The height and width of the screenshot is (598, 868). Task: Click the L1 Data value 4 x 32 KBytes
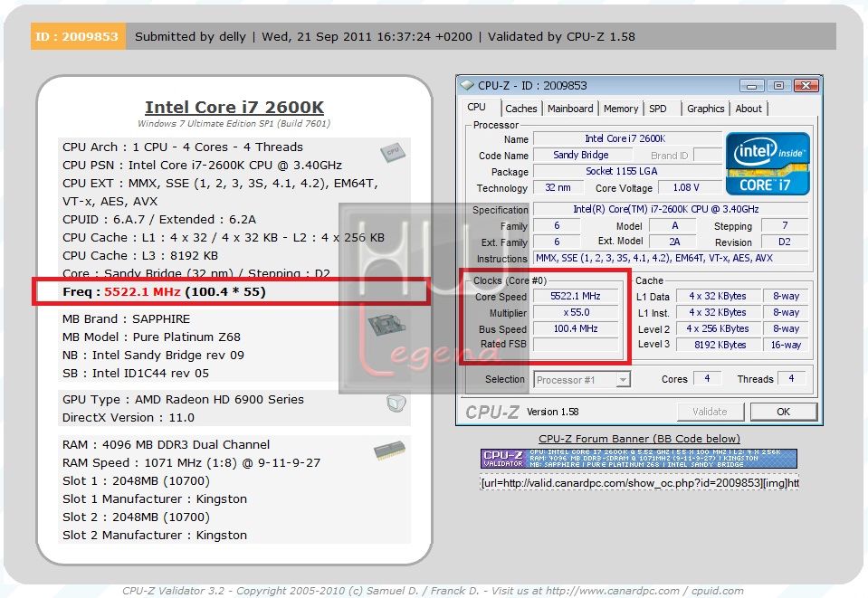pyautogui.click(x=718, y=296)
